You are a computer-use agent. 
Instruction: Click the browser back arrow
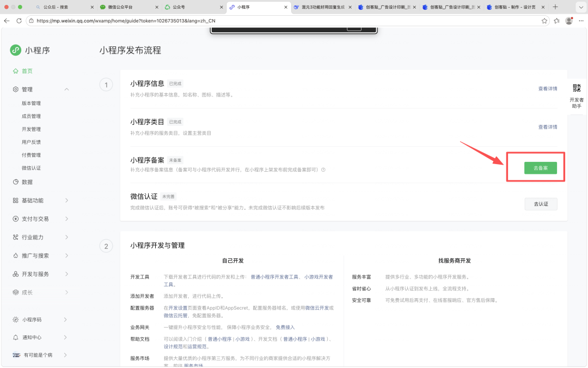point(7,21)
